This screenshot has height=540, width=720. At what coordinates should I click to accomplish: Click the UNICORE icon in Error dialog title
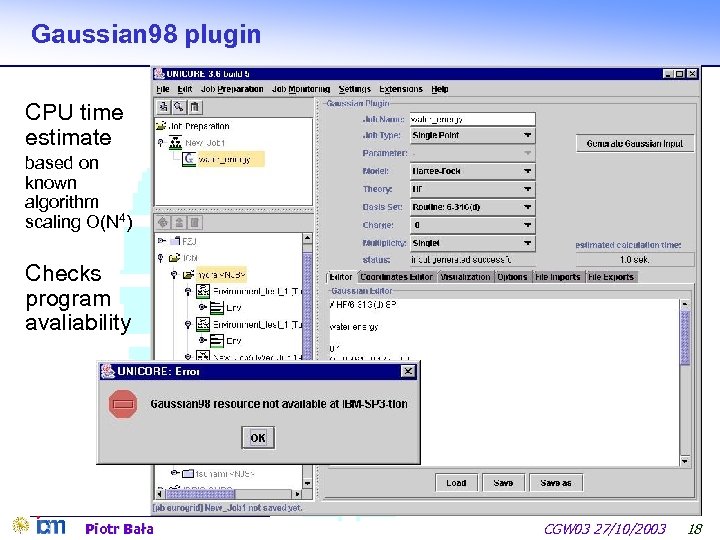pyautogui.click(x=108, y=371)
